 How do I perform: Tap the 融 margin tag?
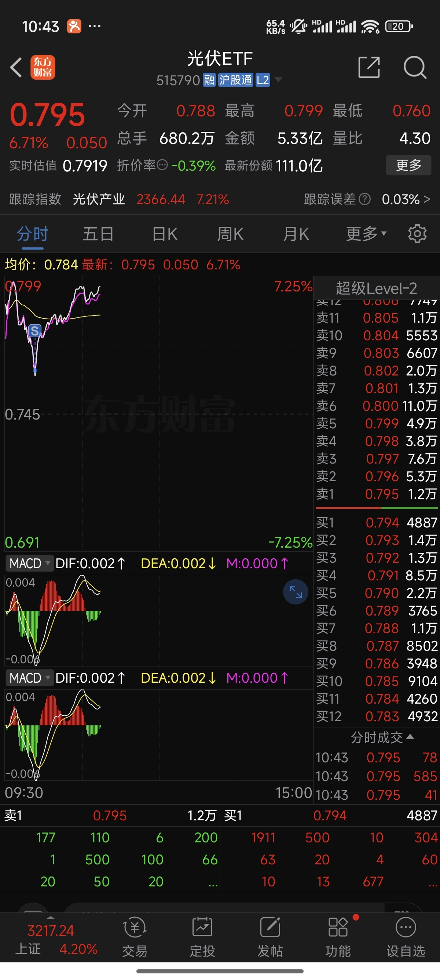click(x=209, y=80)
